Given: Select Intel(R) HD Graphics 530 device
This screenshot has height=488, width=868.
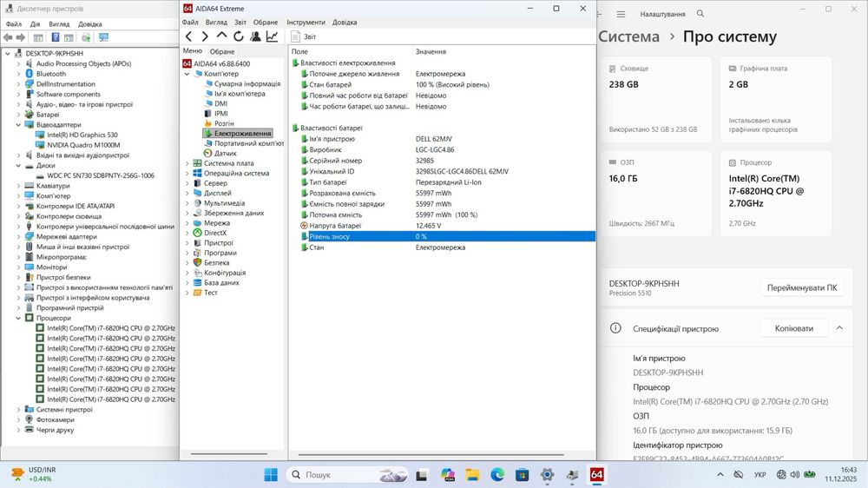Looking at the screenshot, I should pos(82,135).
